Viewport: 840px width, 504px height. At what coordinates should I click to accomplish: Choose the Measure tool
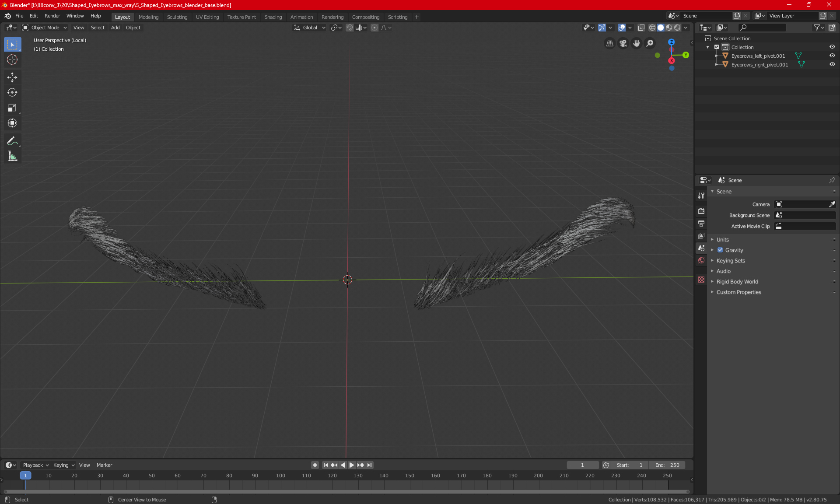[x=12, y=156]
